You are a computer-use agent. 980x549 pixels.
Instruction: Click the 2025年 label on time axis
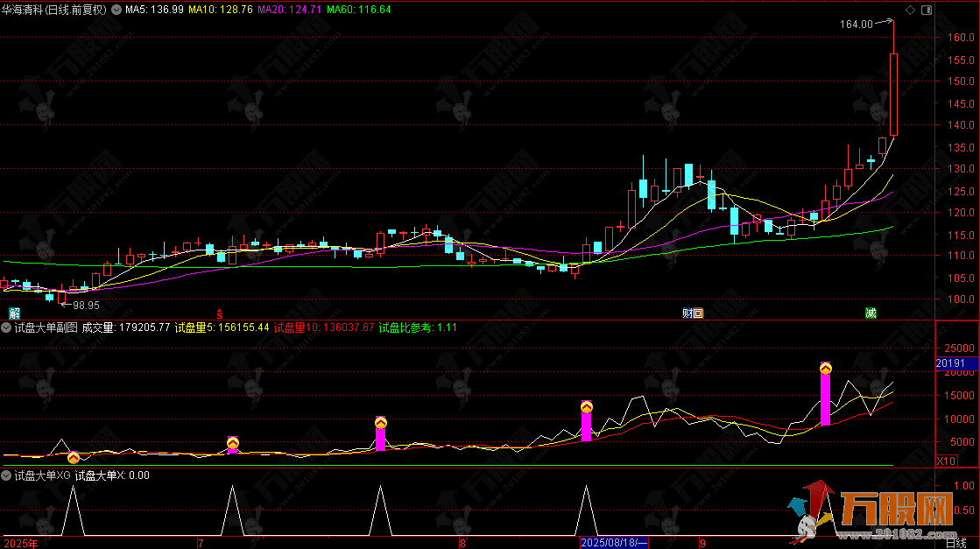(x=21, y=544)
